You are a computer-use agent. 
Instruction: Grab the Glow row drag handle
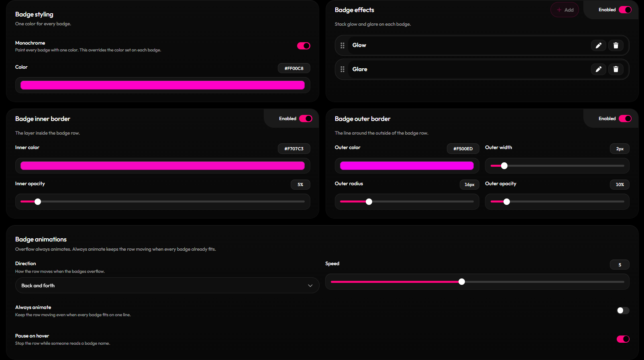(x=342, y=45)
